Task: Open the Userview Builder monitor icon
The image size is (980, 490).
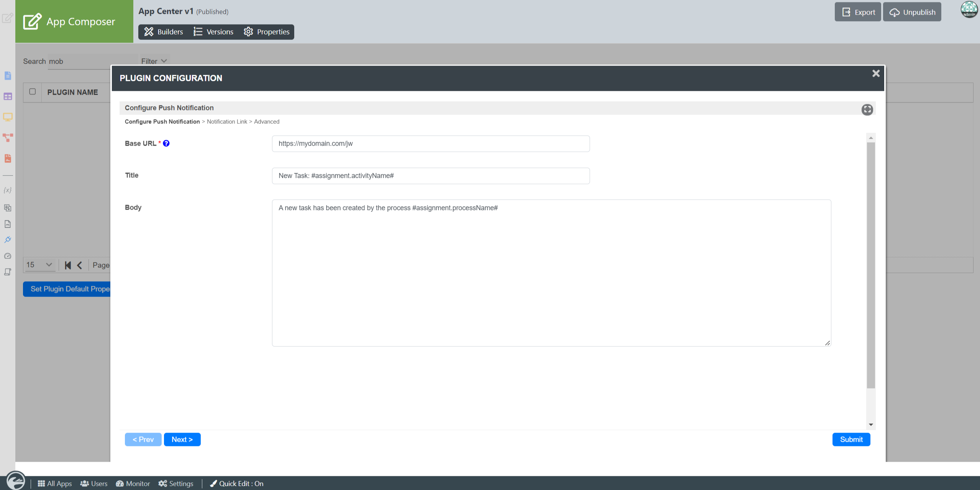Action: 8,117
